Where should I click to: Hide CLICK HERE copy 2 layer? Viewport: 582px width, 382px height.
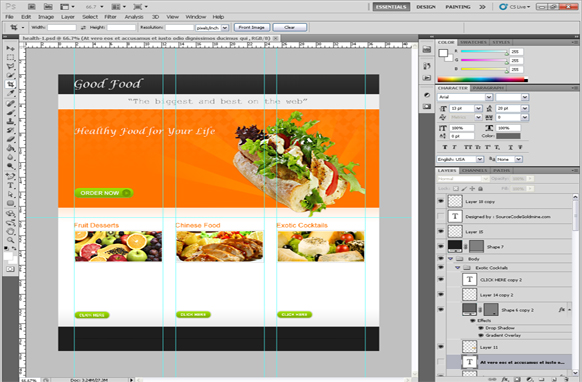tap(441, 280)
